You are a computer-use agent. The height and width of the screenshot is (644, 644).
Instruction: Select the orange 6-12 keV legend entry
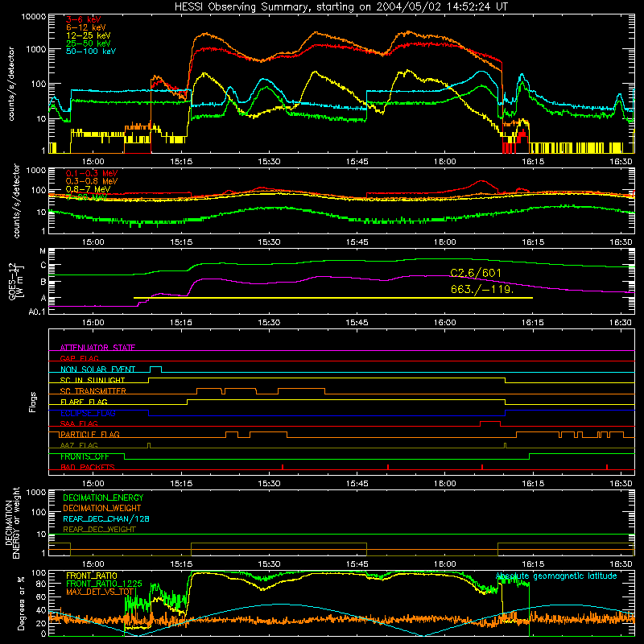86,27
